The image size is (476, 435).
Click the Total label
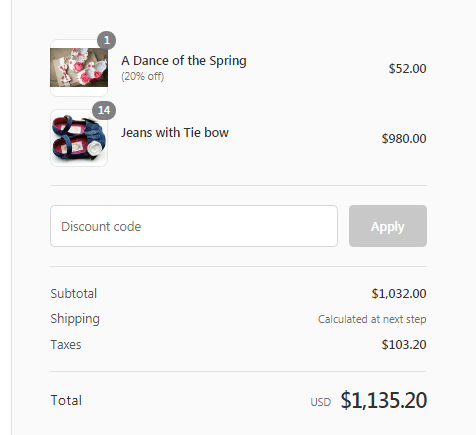pos(66,400)
